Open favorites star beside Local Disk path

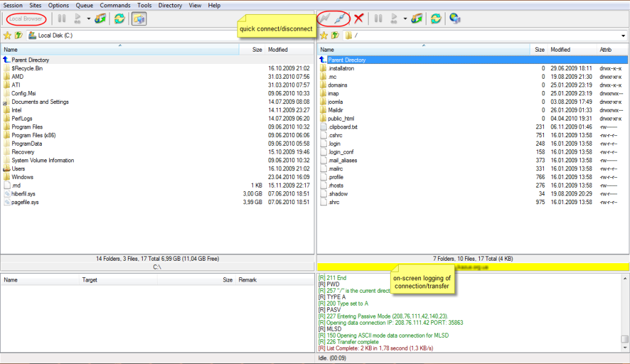[x=7, y=36]
